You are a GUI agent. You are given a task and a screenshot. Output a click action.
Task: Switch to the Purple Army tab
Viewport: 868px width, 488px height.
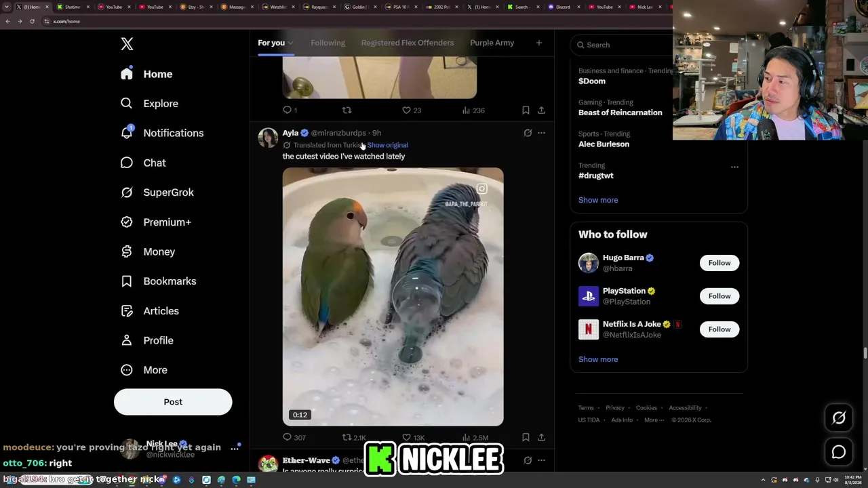click(492, 43)
